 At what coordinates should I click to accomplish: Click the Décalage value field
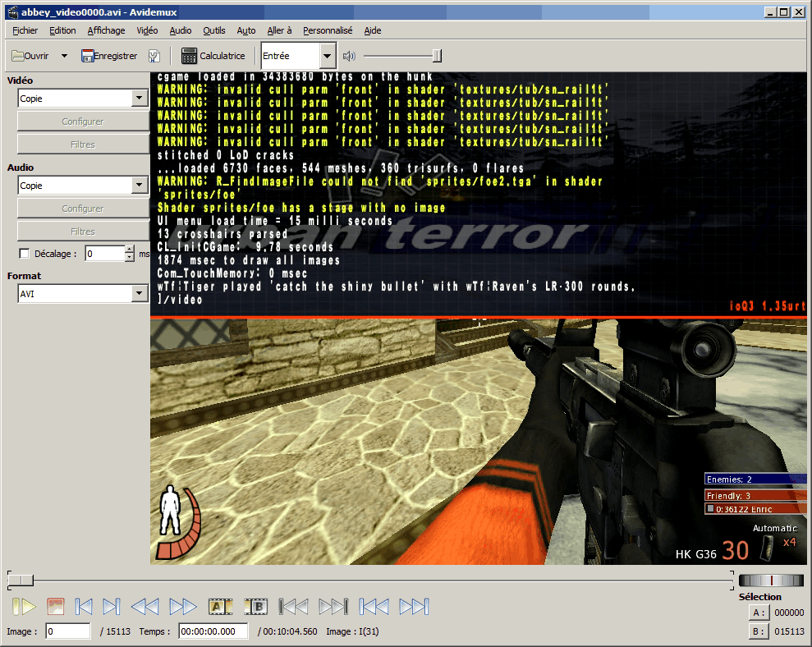105,254
